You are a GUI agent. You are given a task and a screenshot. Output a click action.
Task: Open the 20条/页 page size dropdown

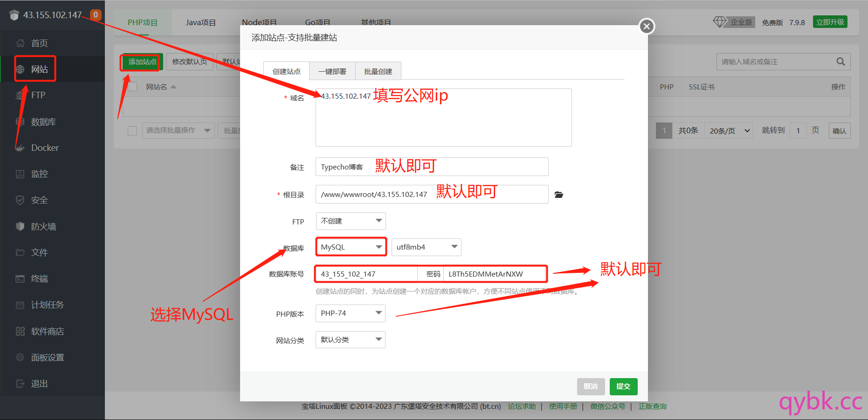729,131
